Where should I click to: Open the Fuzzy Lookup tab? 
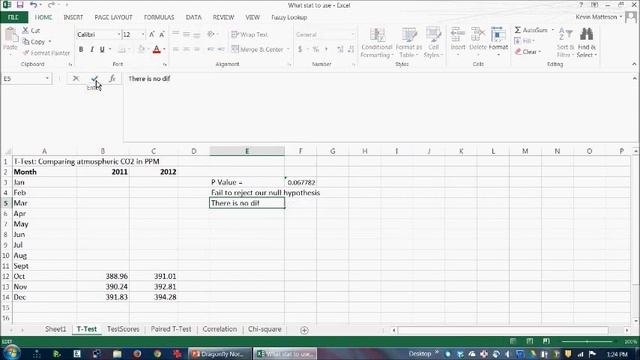(x=289, y=18)
